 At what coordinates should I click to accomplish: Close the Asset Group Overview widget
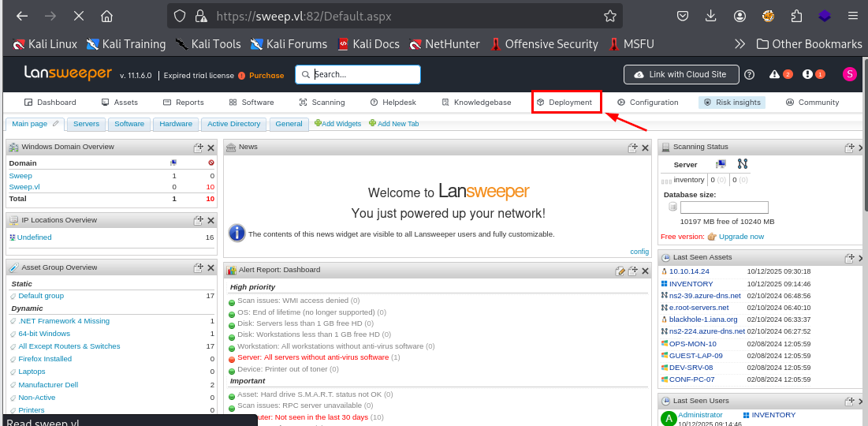tap(210, 268)
